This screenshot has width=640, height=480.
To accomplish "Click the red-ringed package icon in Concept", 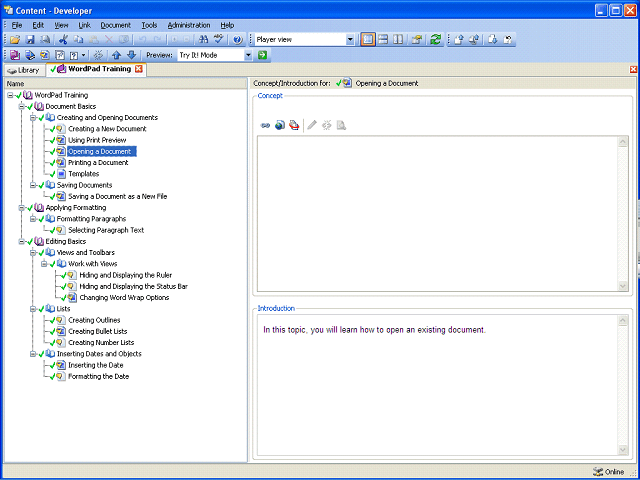I will 294,125.
